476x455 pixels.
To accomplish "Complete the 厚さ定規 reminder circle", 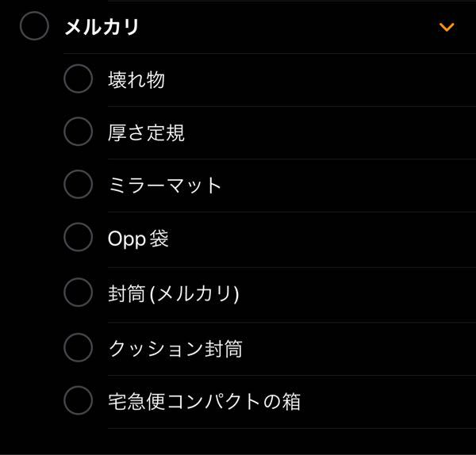I will tap(79, 132).
